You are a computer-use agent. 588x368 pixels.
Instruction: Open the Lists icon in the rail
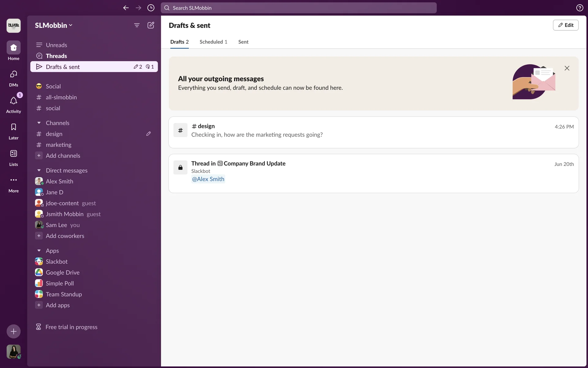tap(13, 154)
